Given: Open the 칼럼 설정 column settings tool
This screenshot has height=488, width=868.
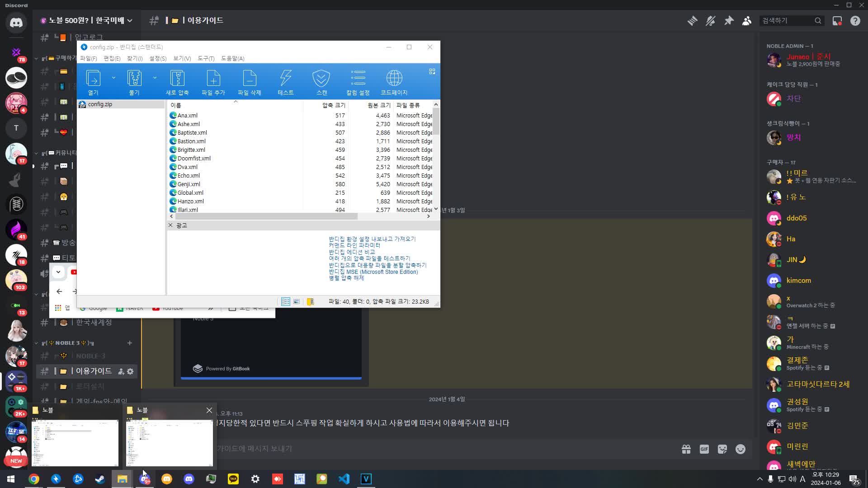Looking at the screenshot, I should click(x=358, y=81).
